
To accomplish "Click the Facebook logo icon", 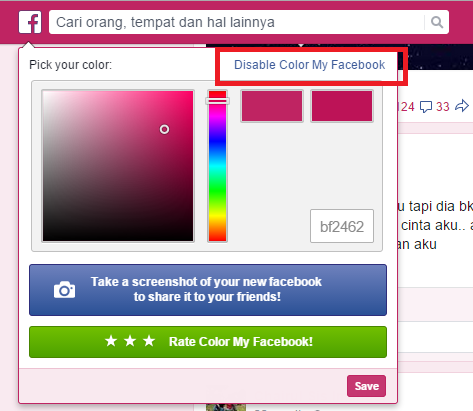I will point(30,22).
